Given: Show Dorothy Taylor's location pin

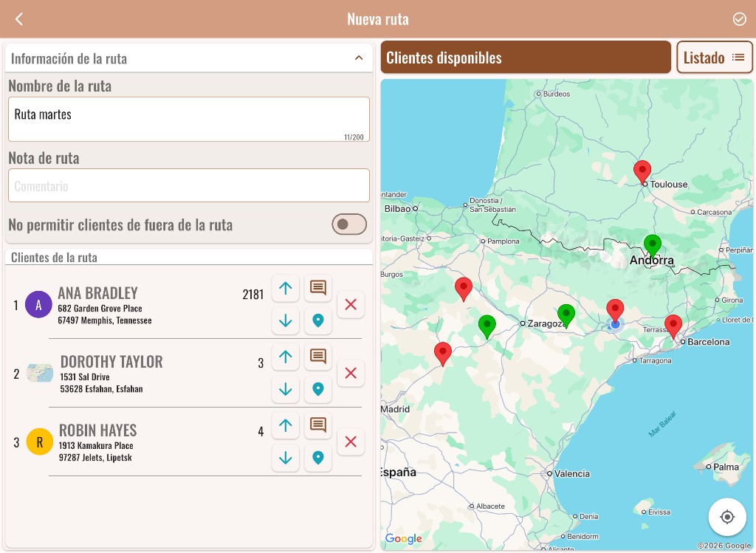Looking at the screenshot, I should coord(318,389).
